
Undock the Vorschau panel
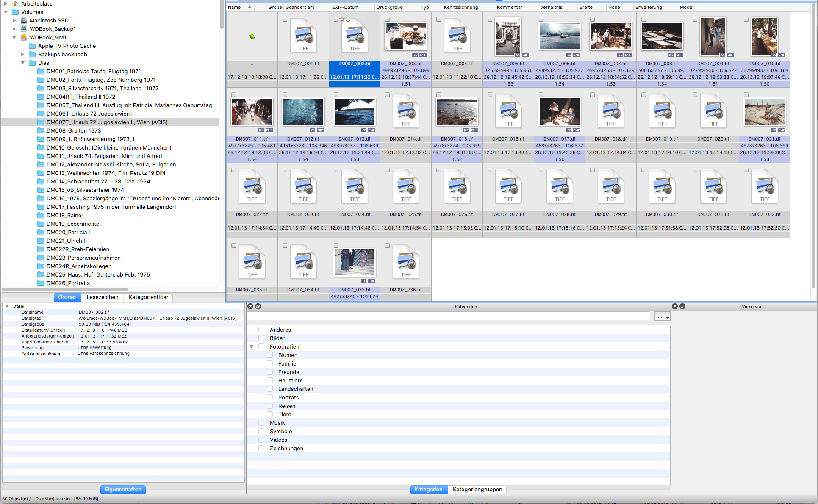(682, 306)
